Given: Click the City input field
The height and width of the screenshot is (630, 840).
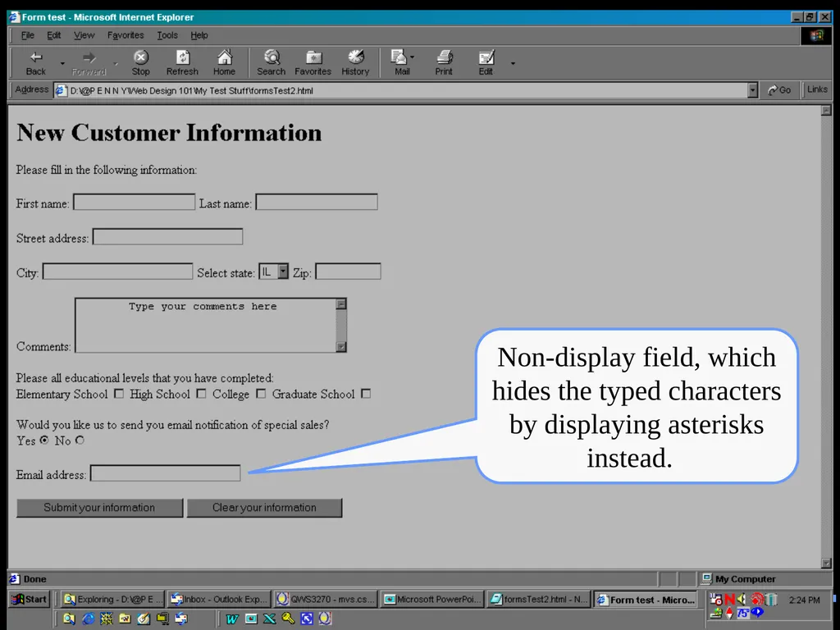Looking at the screenshot, I should [x=117, y=271].
